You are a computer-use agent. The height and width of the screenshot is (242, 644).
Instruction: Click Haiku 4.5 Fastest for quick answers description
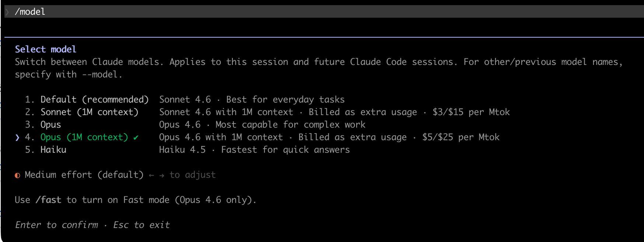pos(254,150)
